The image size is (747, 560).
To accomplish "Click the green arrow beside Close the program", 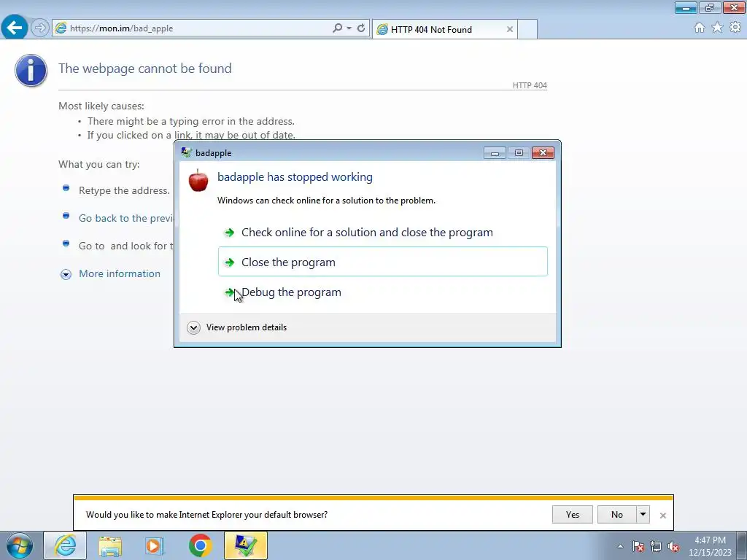I will click(229, 262).
